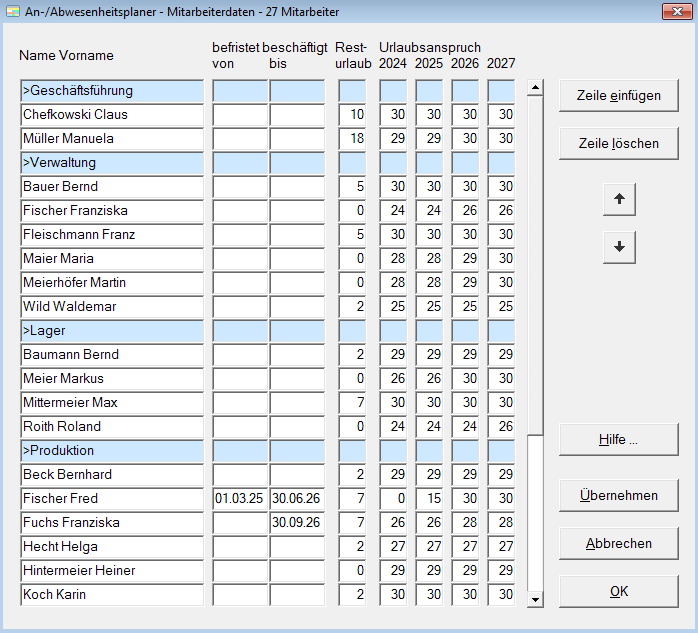Click Müller Manuela's Resturlaub value 18
This screenshot has width=698, height=633.
(x=352, y=139)
